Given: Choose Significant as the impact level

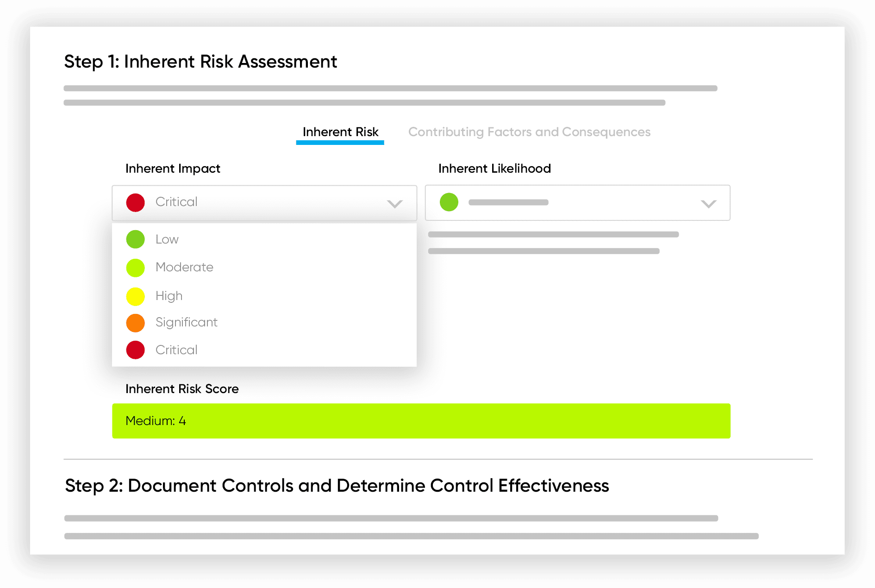Looking at the screenshot, I should pos(186,323).
